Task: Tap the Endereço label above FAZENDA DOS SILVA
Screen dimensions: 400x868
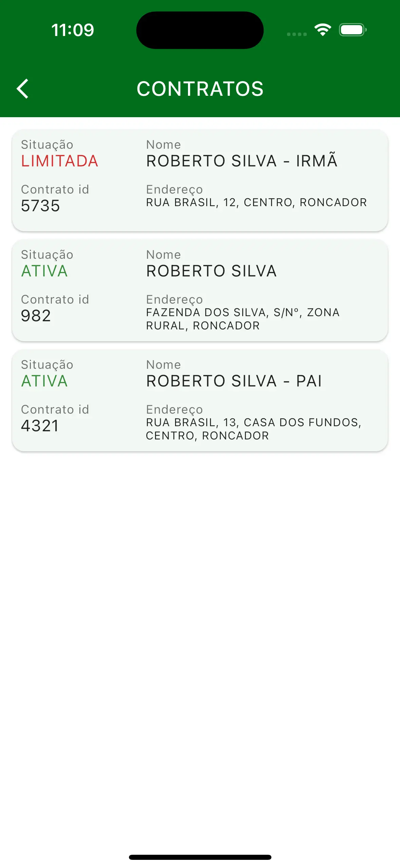Action: tap(174, 300)
